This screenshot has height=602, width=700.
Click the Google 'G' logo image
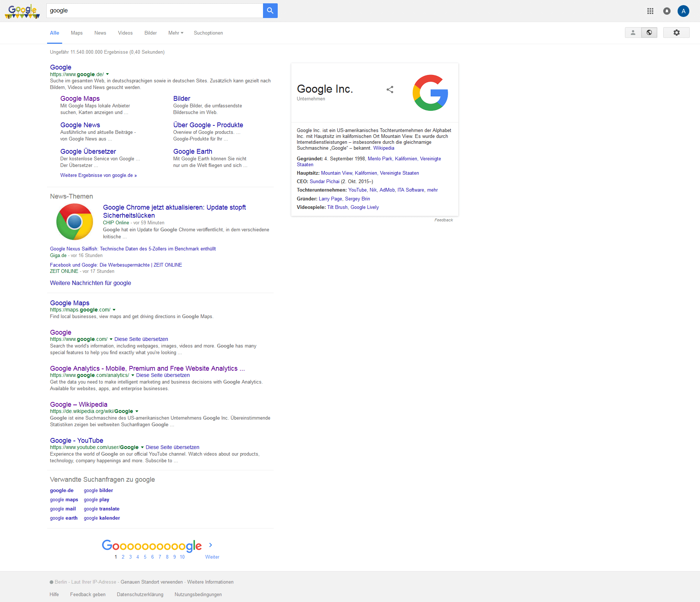tap(430, 93)
